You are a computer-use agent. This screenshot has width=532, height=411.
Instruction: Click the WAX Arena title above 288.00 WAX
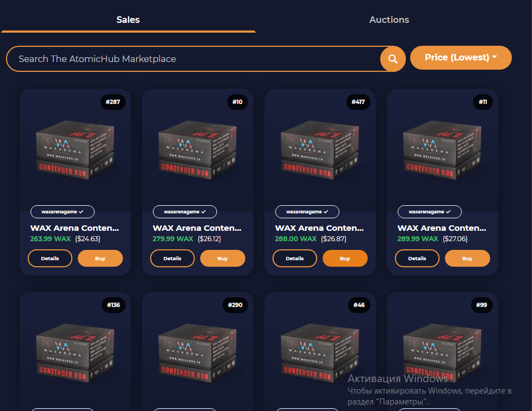[x=320, y=228]
